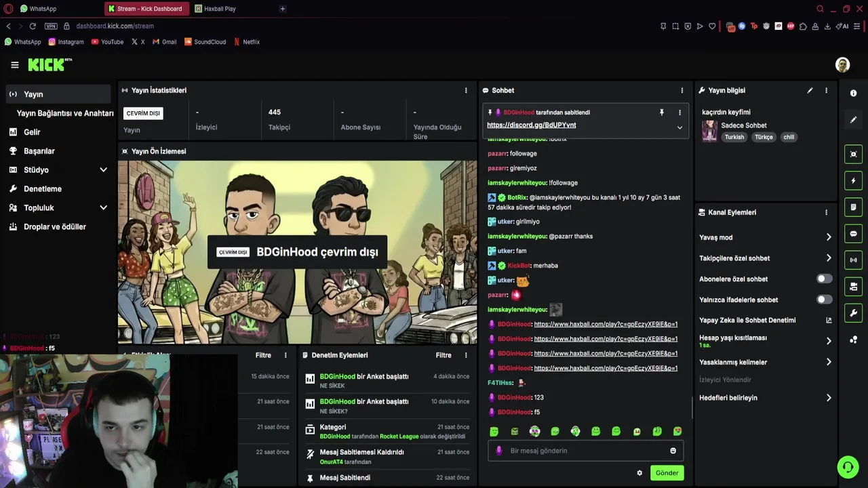868x488 pixels.
Task: Open Başarılar in the sidebar
Action: [57, 151]
